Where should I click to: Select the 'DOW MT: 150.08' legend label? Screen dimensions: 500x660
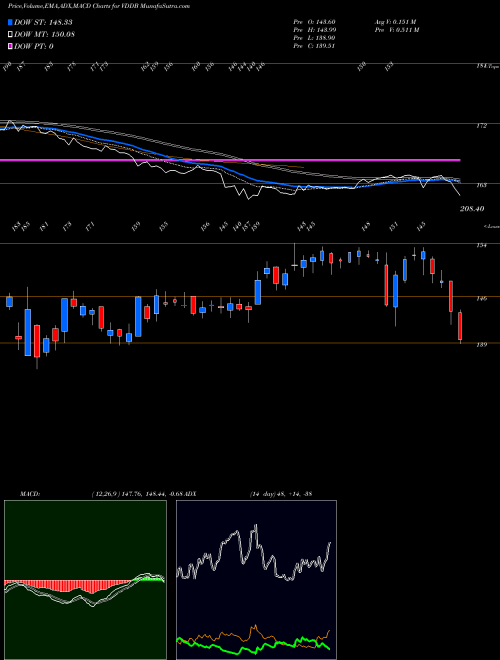(x=44, y=35)
